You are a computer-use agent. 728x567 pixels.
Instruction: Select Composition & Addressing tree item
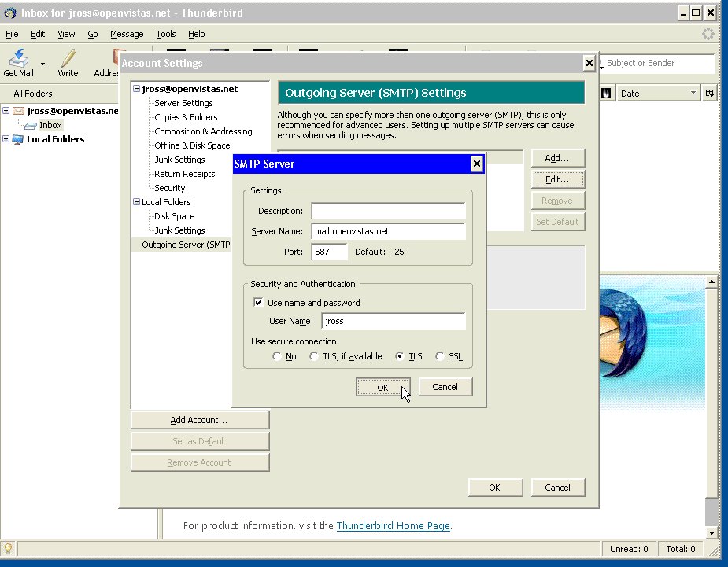tap(203, 131)
